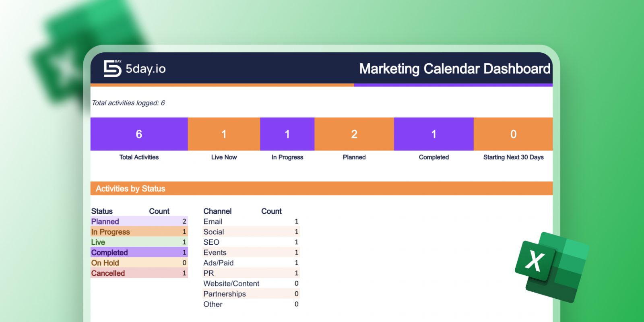Select the 'Total Activities' label
The image size is (644, 322).
click(139, 157)
